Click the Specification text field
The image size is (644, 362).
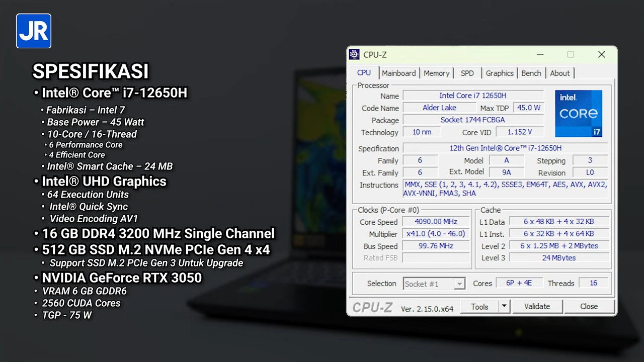(505, 148)
